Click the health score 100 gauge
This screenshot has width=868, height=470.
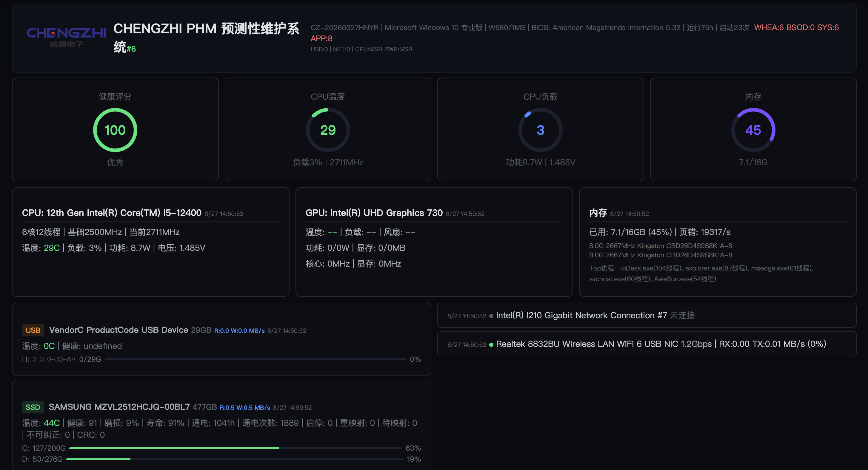click(x=115, y=130)
